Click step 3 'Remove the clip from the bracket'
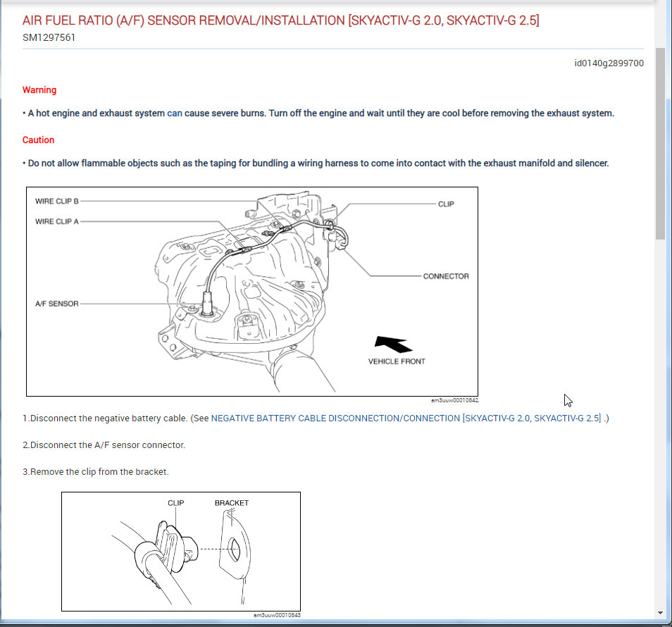 (x=96, y=472)
